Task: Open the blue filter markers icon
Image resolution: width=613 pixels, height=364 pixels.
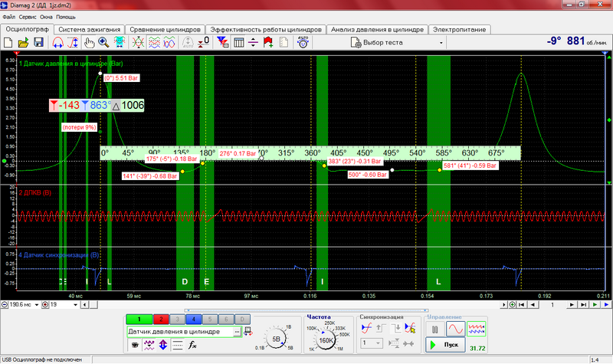Action: pos(223,42)
